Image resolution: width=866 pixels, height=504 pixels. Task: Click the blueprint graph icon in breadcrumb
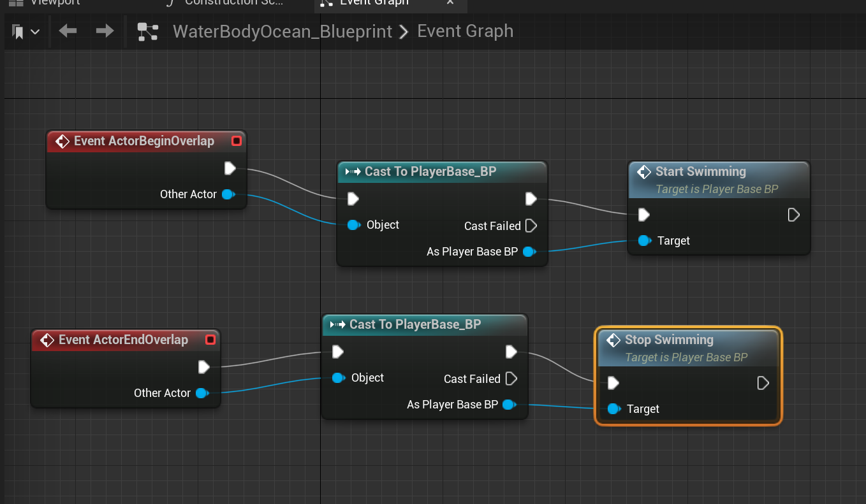(148, 31)
